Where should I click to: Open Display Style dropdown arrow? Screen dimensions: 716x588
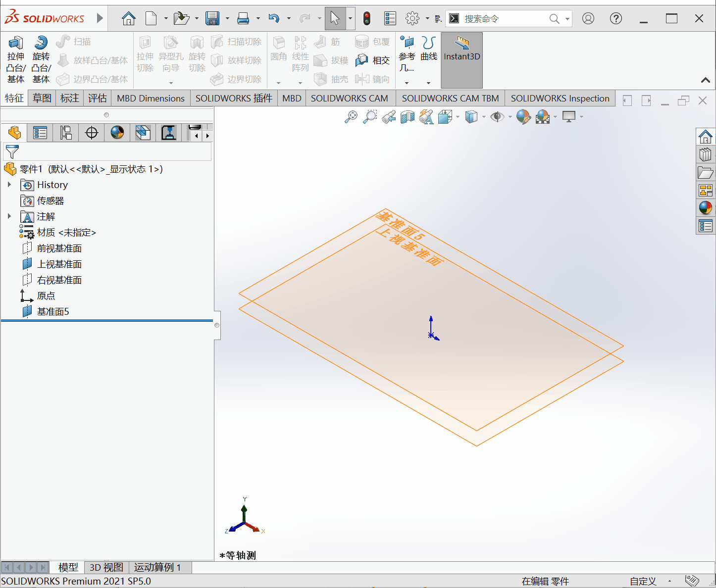(x=484, y=117)
